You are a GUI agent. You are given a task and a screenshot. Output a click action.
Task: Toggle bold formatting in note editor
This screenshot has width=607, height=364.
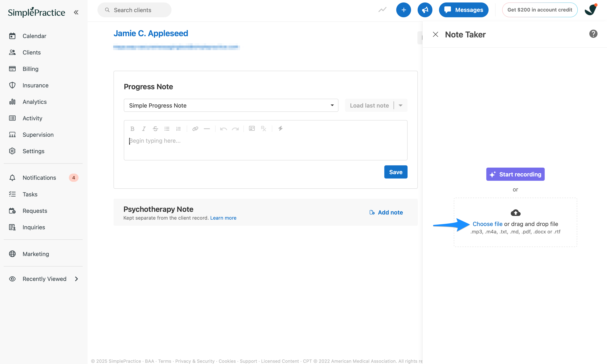click(132, 129)
